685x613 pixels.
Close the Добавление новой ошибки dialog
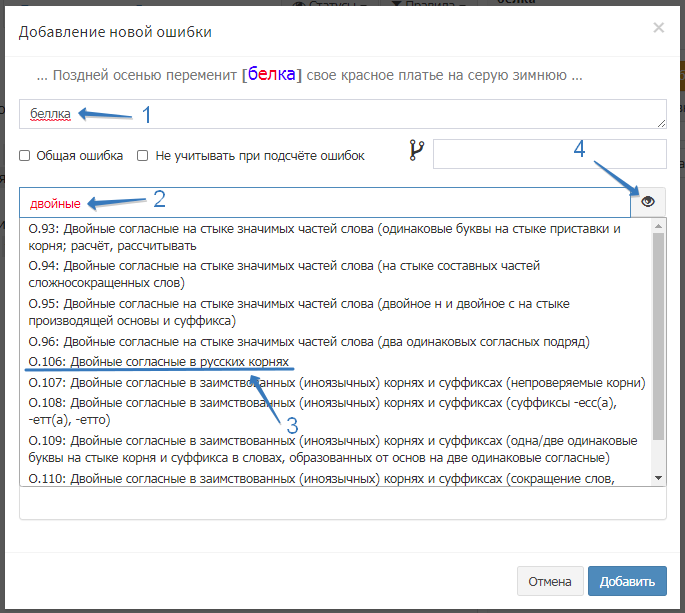click(658, 28)
